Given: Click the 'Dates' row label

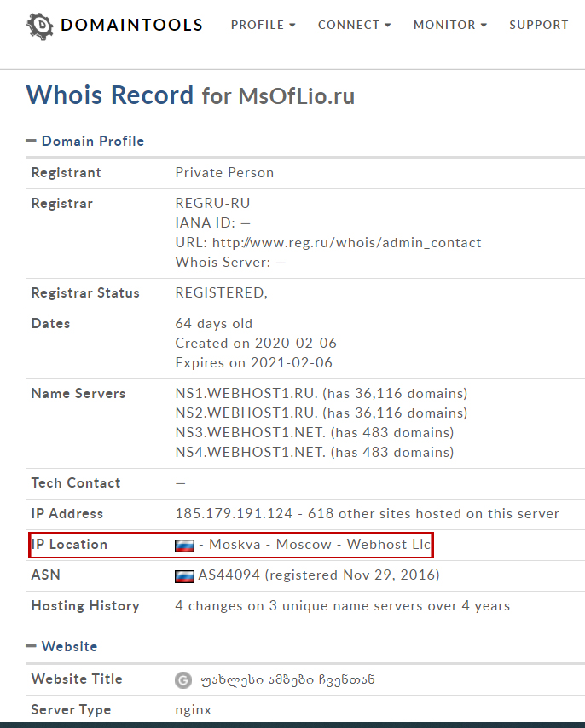Looking at the screenshot, I should tap(50, 324).
